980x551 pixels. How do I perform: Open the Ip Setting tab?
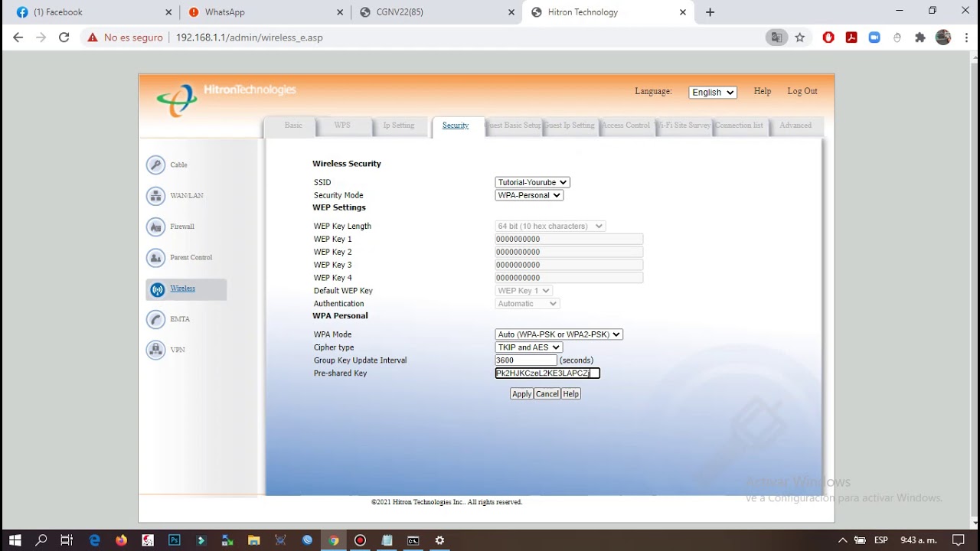tap(398, 126)
